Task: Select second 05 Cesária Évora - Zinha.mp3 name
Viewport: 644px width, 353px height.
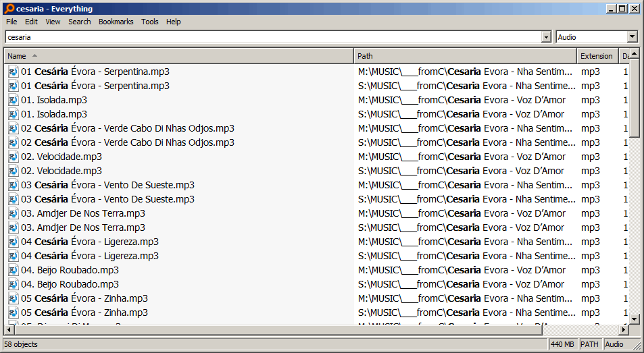Action: point(84,313)
